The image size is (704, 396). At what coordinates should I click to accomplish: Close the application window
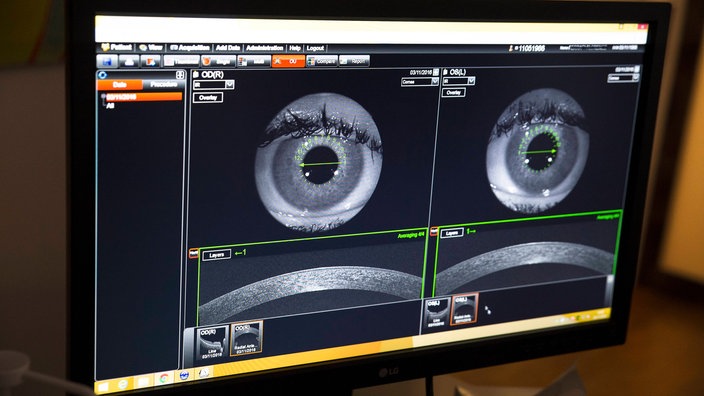coord(642,27)
